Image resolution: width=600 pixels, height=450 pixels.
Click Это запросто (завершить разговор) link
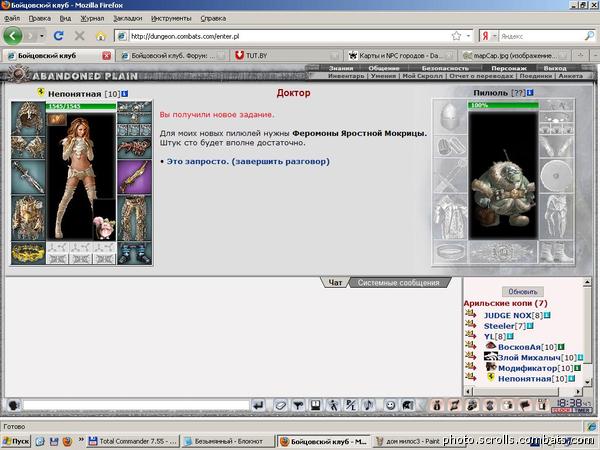[x=248, y=161]
